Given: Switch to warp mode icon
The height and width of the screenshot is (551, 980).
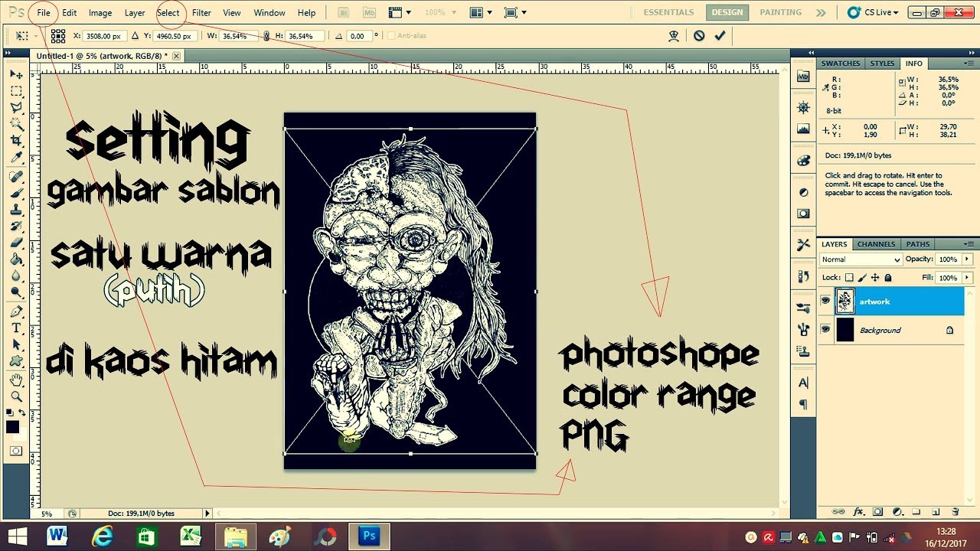Looking at the screenshot, I should click(674, 35).
